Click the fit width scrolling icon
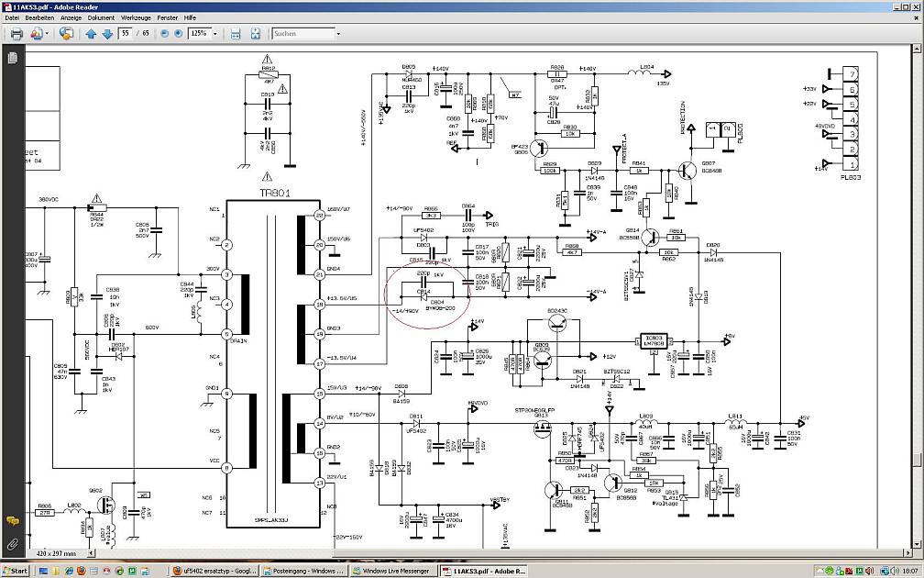924x578 pixels. point(236,34)
